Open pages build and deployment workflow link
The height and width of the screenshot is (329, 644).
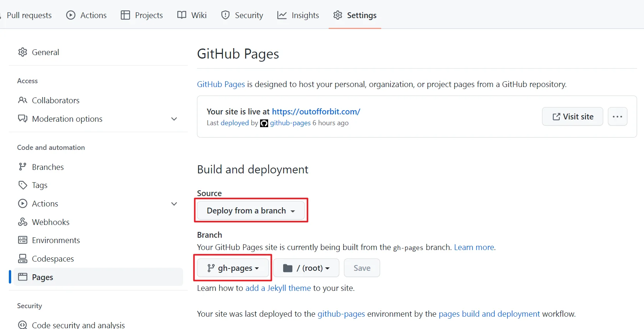489,314
